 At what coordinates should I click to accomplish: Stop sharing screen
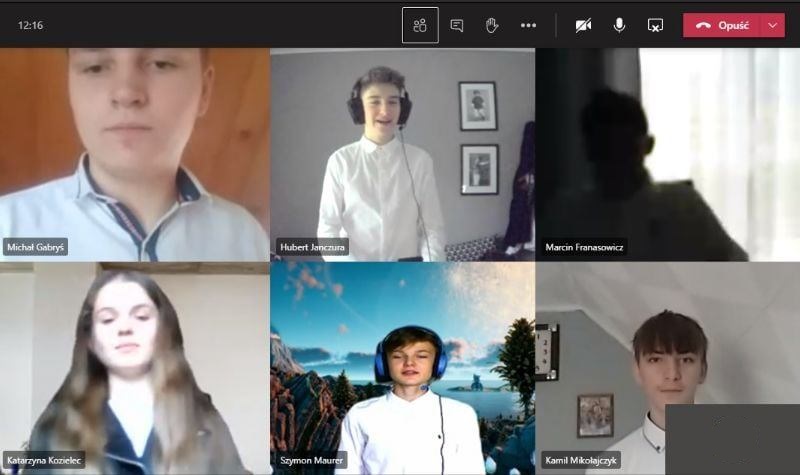click(x=655, y=25)
